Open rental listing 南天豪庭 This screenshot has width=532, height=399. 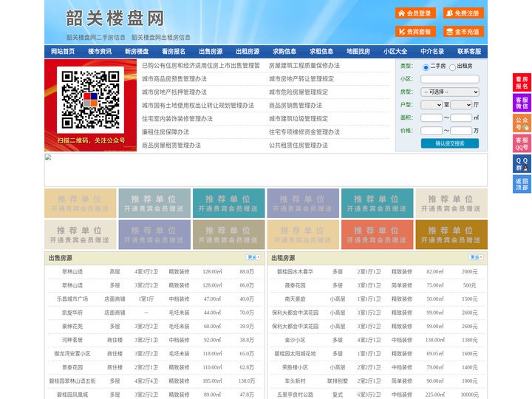coord(295,299)
